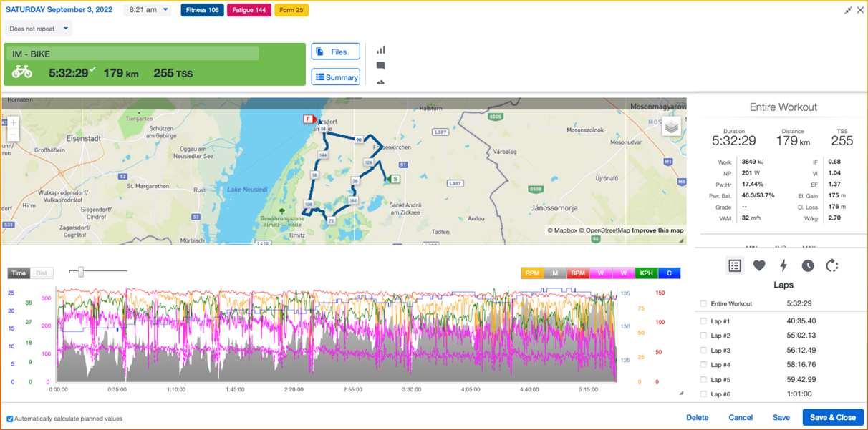Toggle the KPH speed series legend
The width and height of the screenshot is (868, 430).
(646, 273)
